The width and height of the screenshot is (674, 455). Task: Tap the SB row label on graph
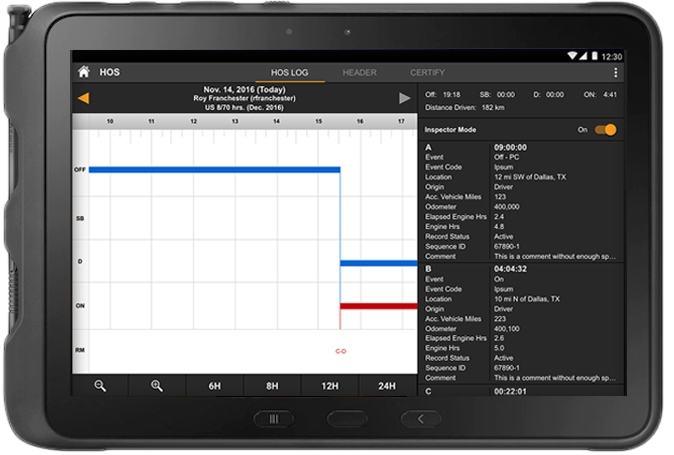80,218
